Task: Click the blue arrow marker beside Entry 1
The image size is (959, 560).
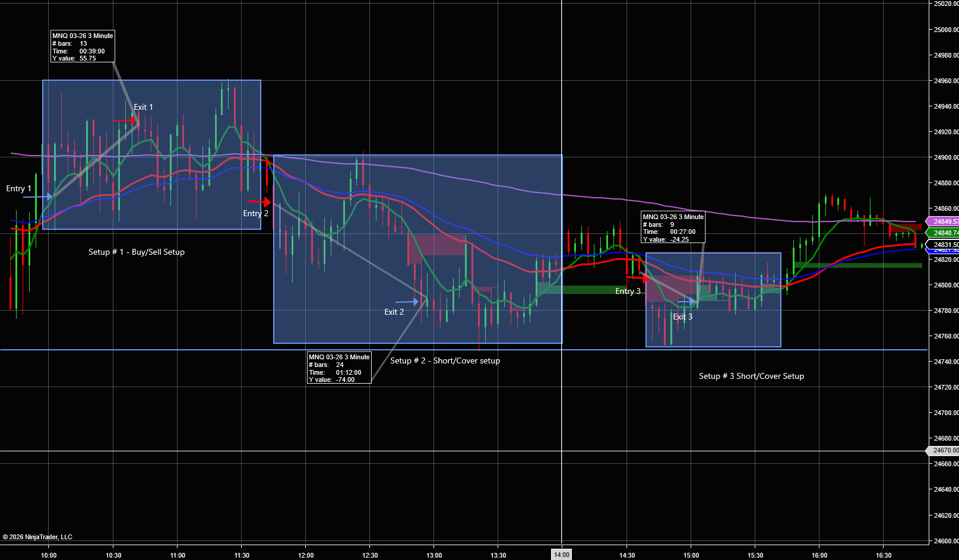Action: [x=38, y=197]
